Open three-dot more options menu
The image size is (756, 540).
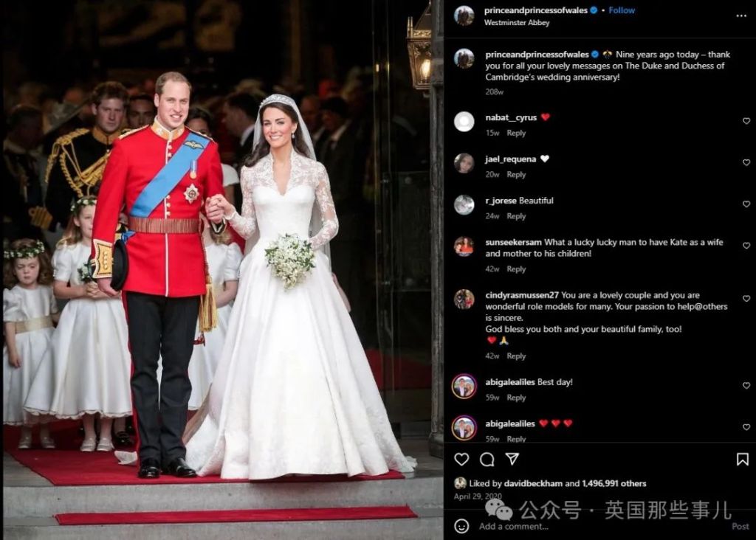pos(741,16)
